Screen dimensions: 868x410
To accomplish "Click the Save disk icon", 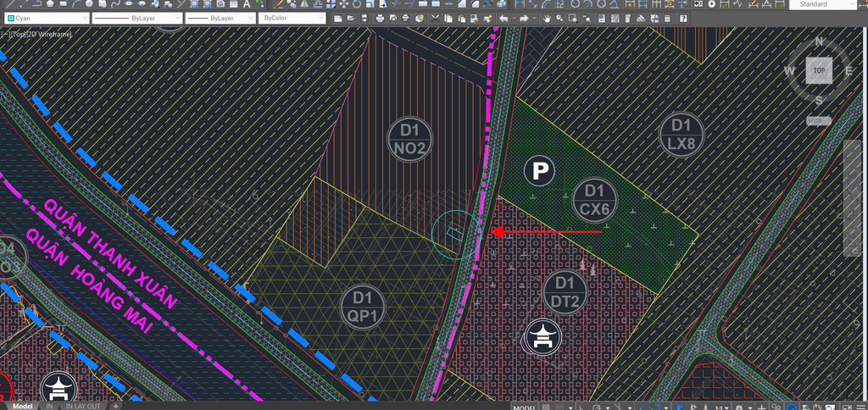I will click(x=364, y=18).
